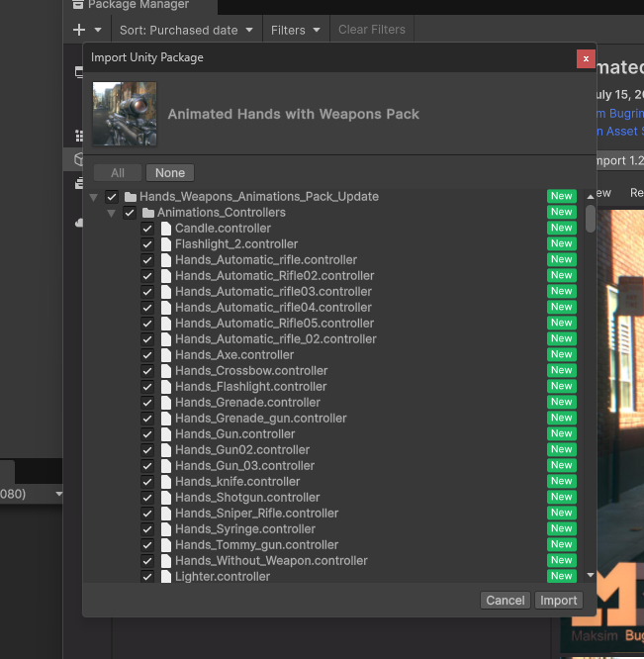
Task: Collapse Hands_Weapons_Animations_Pack_Update folder
Action: 94,197
